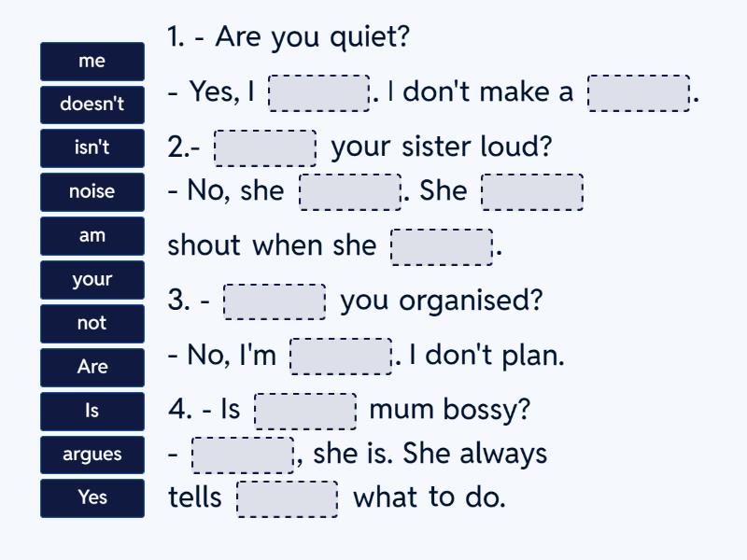Screen dimensions: 747x560
Task: Select the blank before 'mum bossy?'
Action: [x=305, y=412]
